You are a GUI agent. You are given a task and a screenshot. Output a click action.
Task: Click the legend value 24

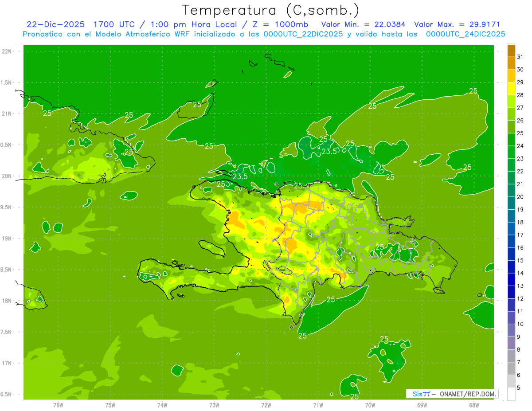[520, 146]
